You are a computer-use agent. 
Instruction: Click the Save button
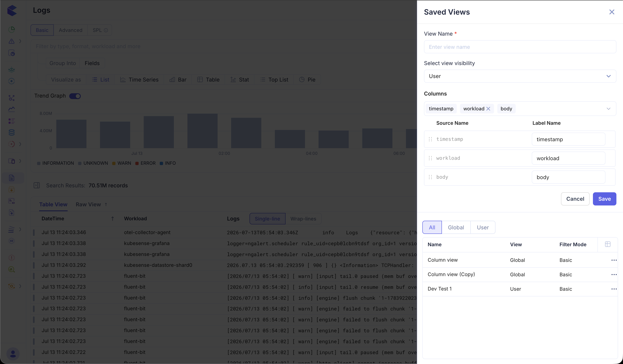point(604,199)
